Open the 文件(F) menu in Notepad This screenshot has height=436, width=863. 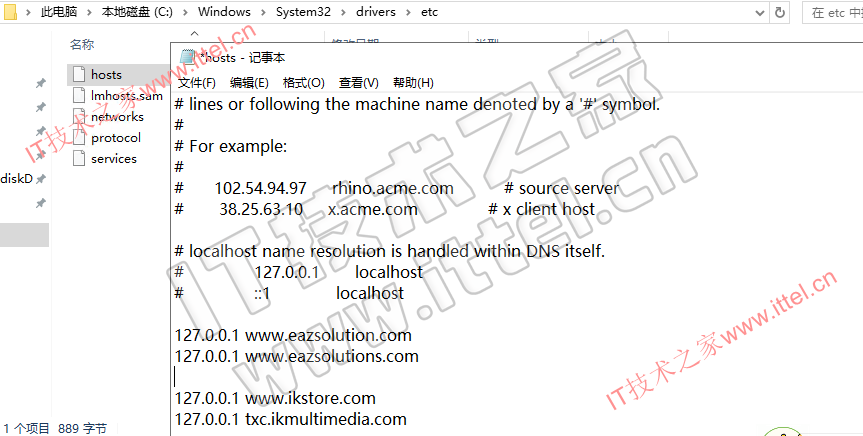pos(196,83)
